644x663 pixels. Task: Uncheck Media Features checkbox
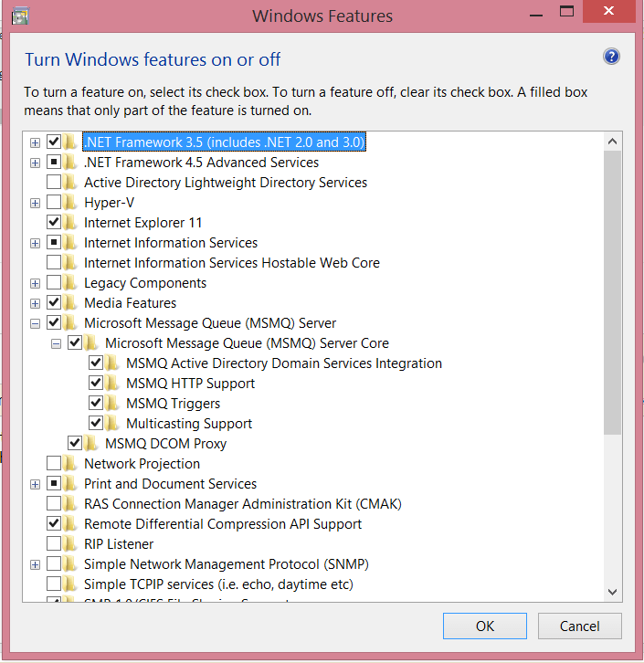point(54,302)
